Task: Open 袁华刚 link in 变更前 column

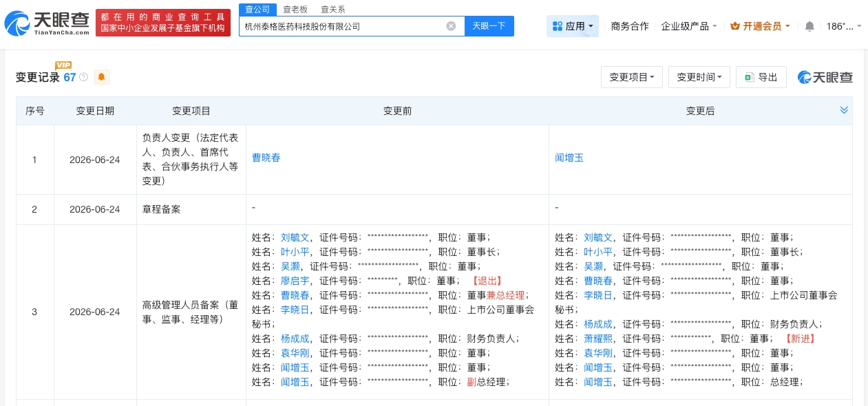Action: pos(295,353)
